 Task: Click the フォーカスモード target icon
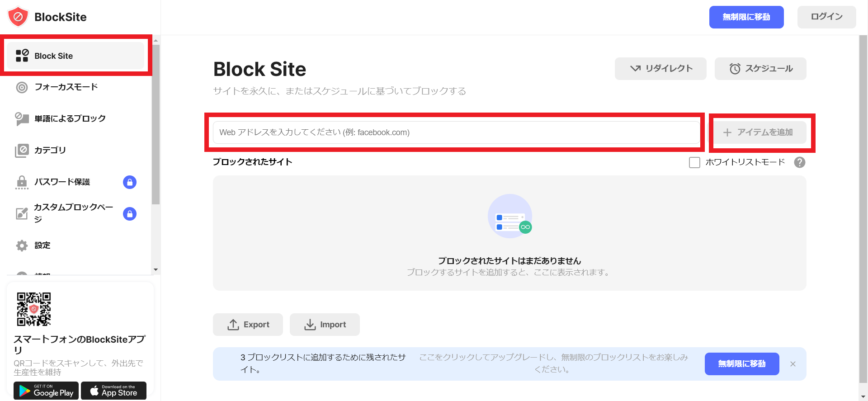[x=22, y=87]
